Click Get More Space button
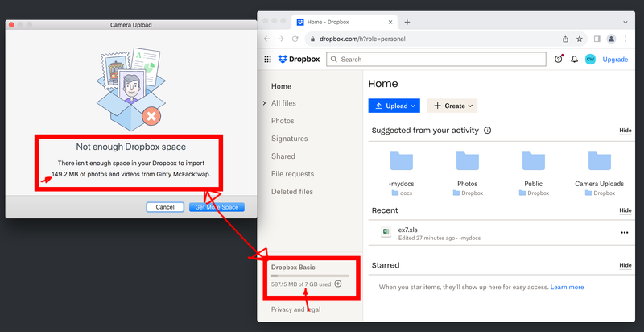This screenshot has width=644, height=332. (217, 207)
